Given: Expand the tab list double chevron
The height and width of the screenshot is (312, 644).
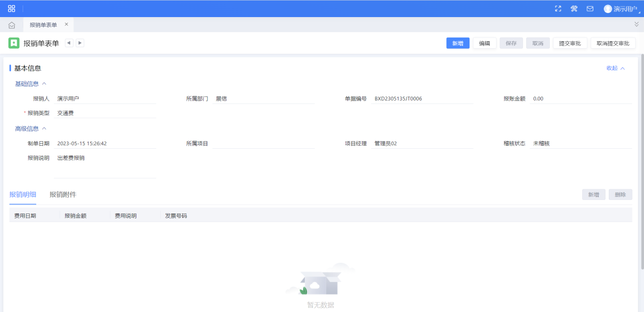Looking at the screenshot, I should 636,24.
